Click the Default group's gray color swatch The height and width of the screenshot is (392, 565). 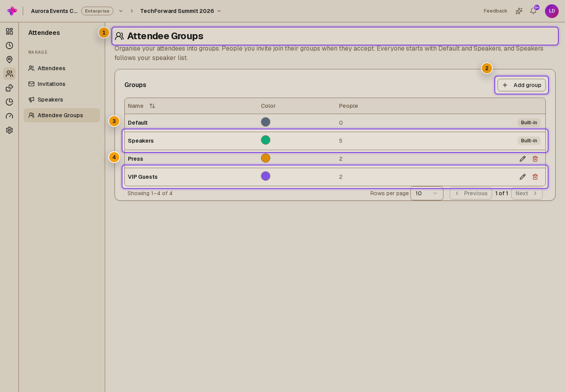266,122
